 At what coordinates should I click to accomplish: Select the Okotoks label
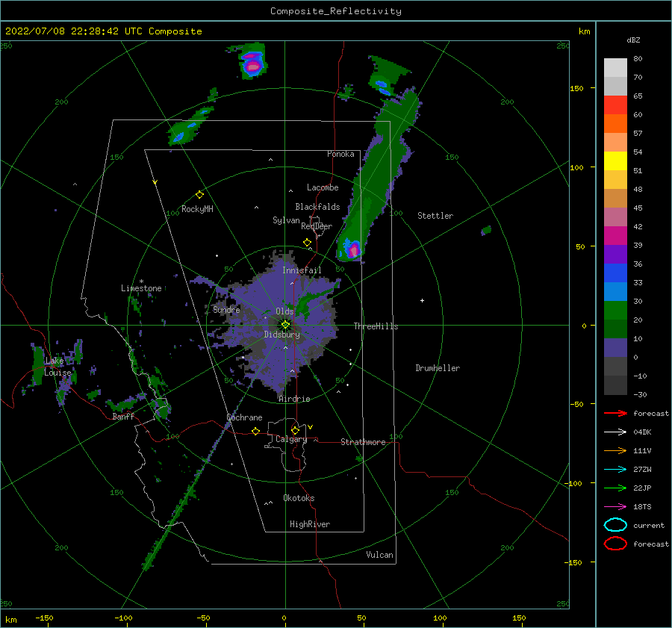[x=299, y=498]
